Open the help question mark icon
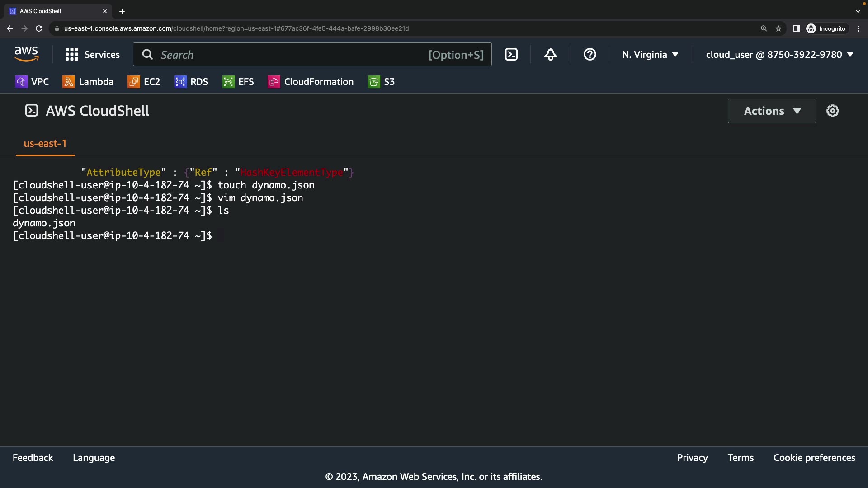 tap(590, 55)
